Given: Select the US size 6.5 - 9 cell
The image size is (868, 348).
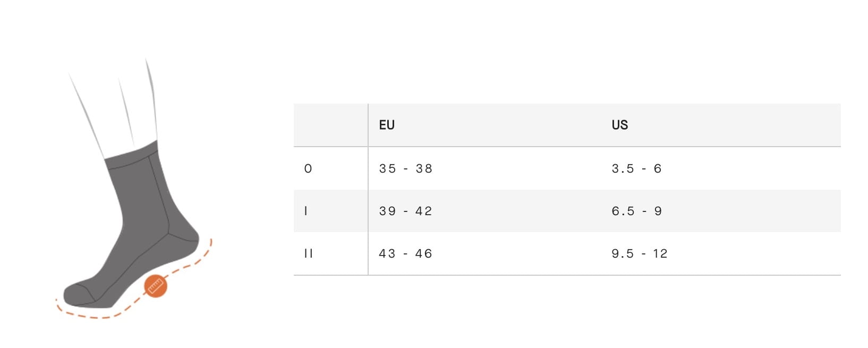Looking at the screenshot, I should point(636,211).
